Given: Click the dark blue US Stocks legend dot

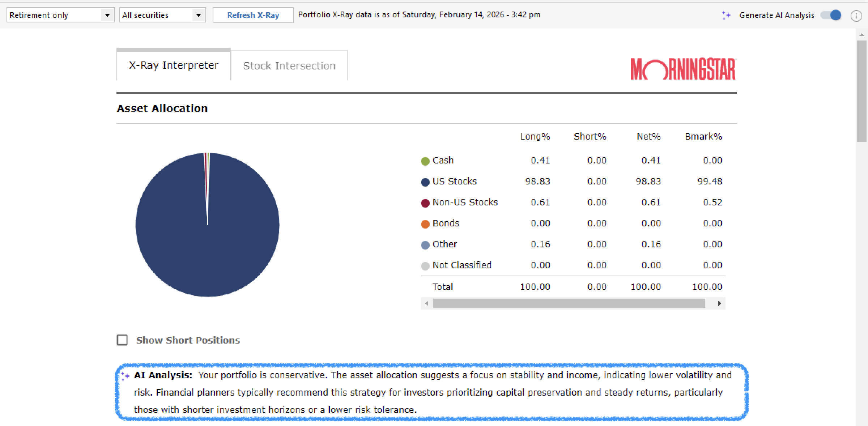Looking at the screenshot, I should click(x=425, y=182).
